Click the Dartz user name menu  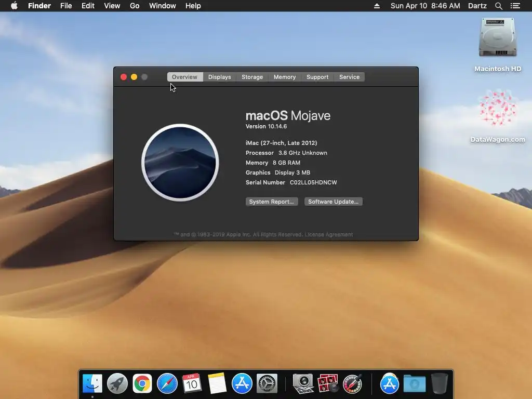[477, 6]
